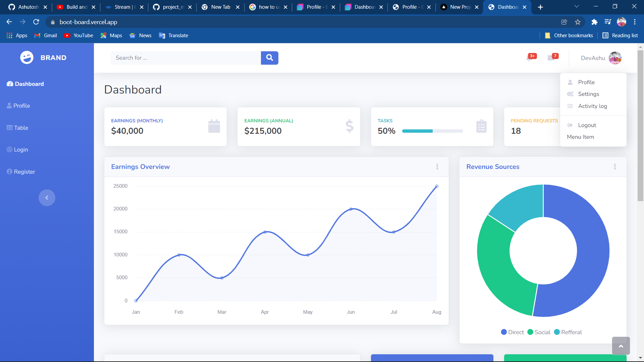Select Settings in the user dropdown

tap(593, 94)
